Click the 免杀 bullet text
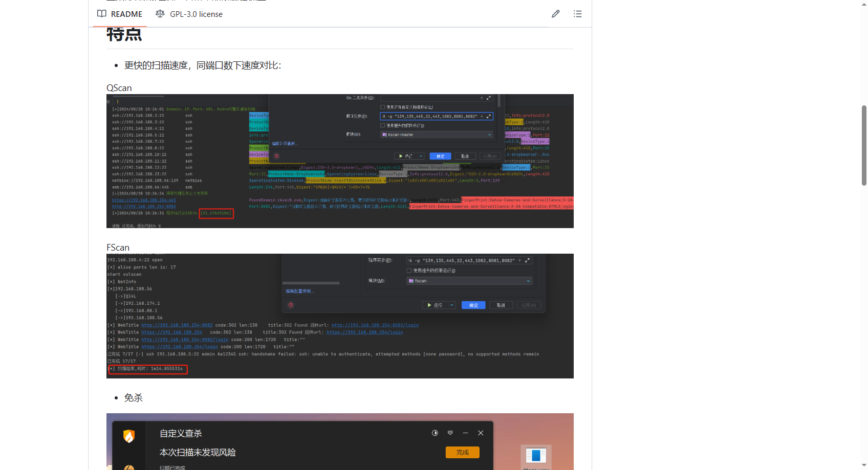This screenshot has width=868, height=470. tap(134, 398)
